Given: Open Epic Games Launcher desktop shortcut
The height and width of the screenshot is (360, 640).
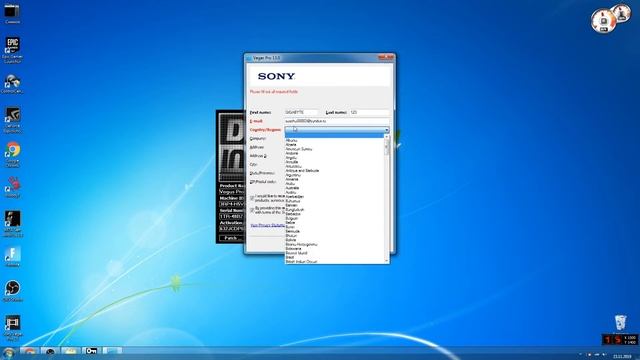Looking at the screenshot, I should click(x=12, y=49).
